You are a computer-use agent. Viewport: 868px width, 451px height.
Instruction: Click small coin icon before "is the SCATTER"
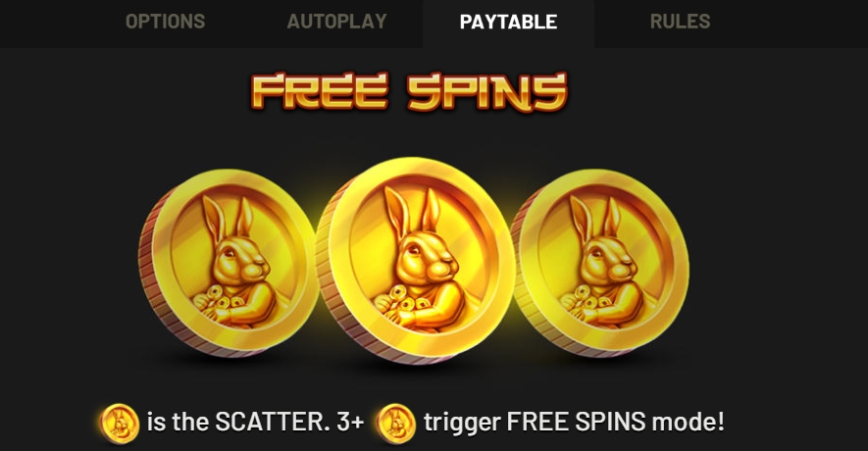(x=119, y=424)
